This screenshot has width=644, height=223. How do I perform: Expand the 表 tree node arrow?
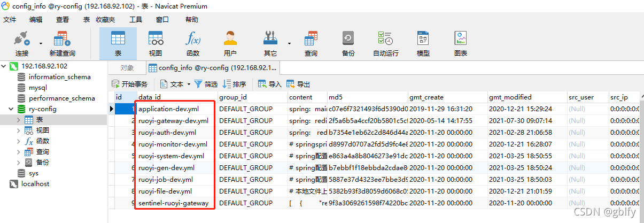tap(19, 120)
